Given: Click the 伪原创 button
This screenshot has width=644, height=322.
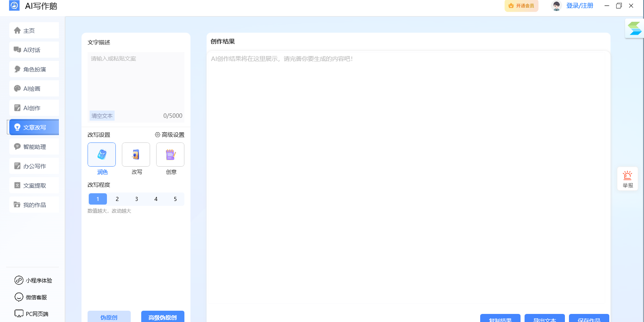Looking at the screenshot, I should point(109,317).
